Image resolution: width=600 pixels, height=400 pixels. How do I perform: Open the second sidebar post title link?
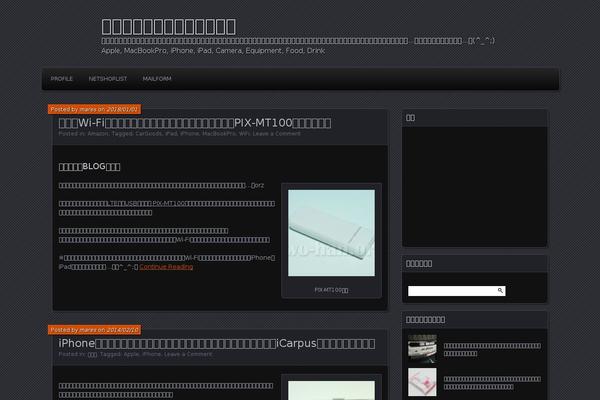click(x=492, y=383)
